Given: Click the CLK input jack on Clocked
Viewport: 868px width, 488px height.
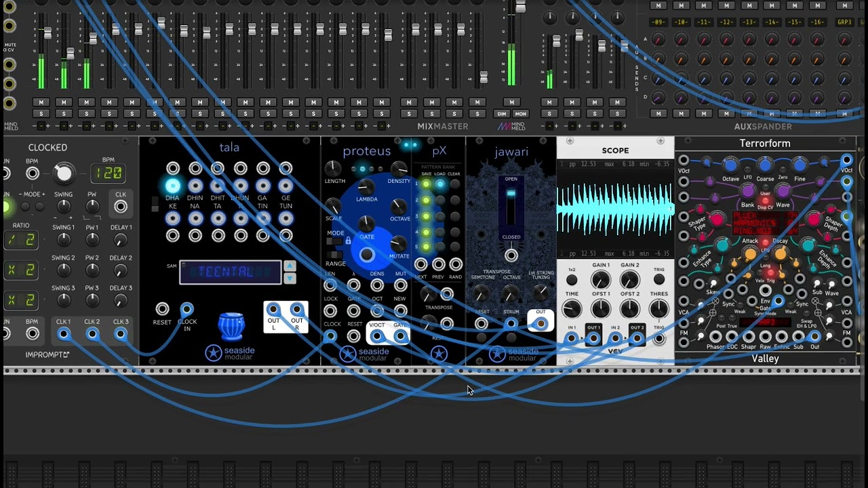Looking at the screenshot, I should pyautogui.click(x=121, y=206).
